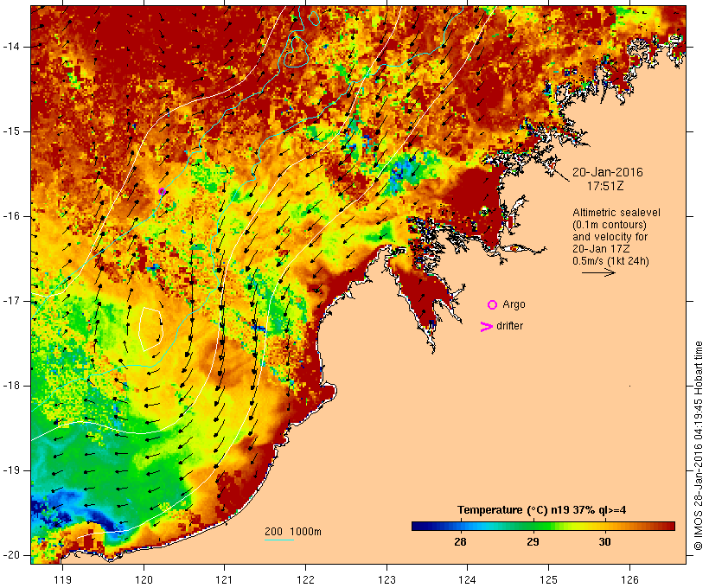
Task: Click the Temperature (°C) n19 37% ql>=4 title
Action: click(542, 510)
